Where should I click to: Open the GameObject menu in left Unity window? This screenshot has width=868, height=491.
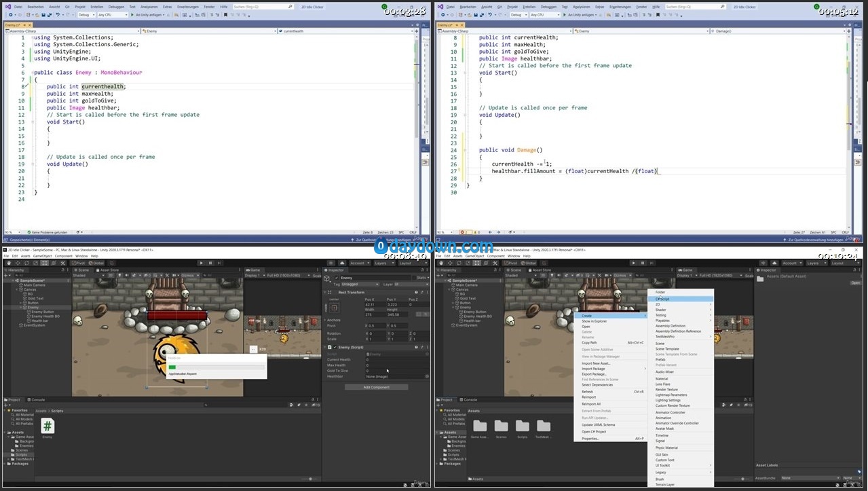pos(42,256)
